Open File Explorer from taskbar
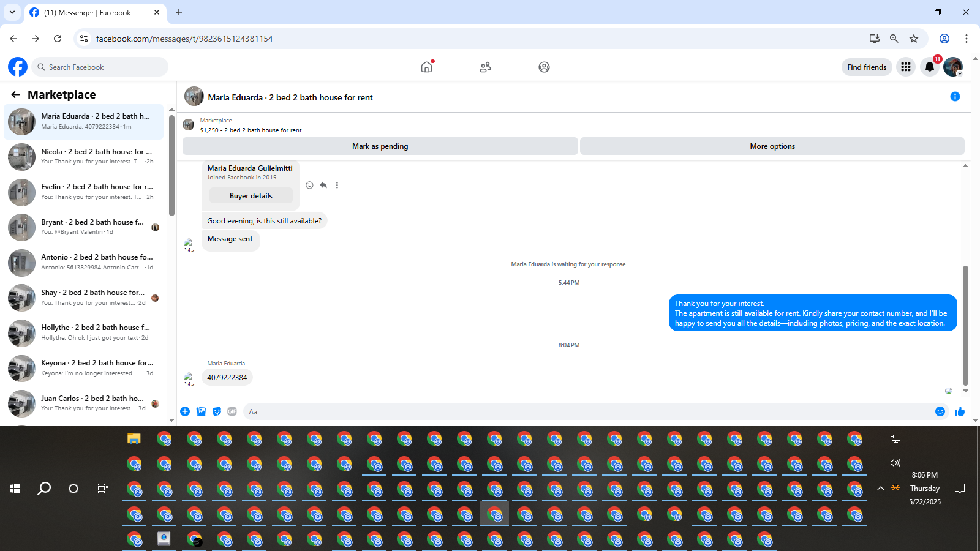This screenshot has width=980, height=551. point(134,438)
